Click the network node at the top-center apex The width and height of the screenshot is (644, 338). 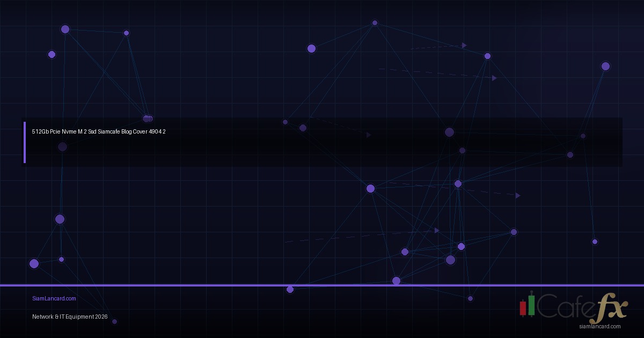pos(375,23)
